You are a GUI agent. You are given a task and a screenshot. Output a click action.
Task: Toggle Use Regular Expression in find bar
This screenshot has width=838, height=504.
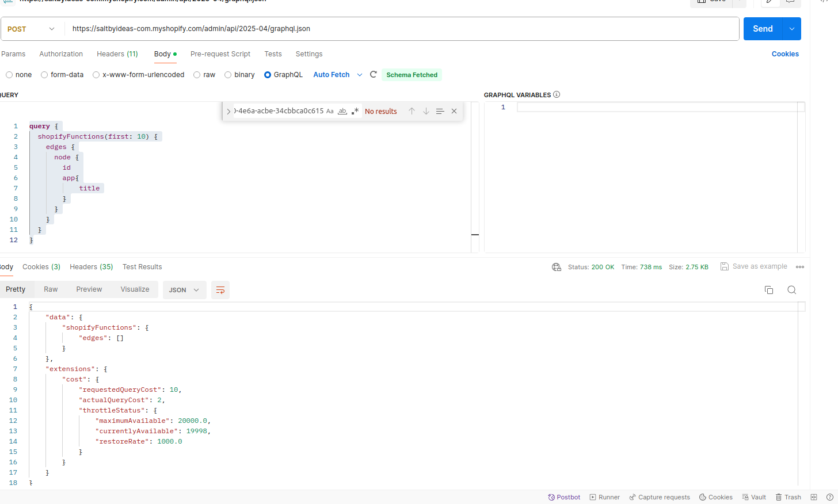(x=355, y=111)
